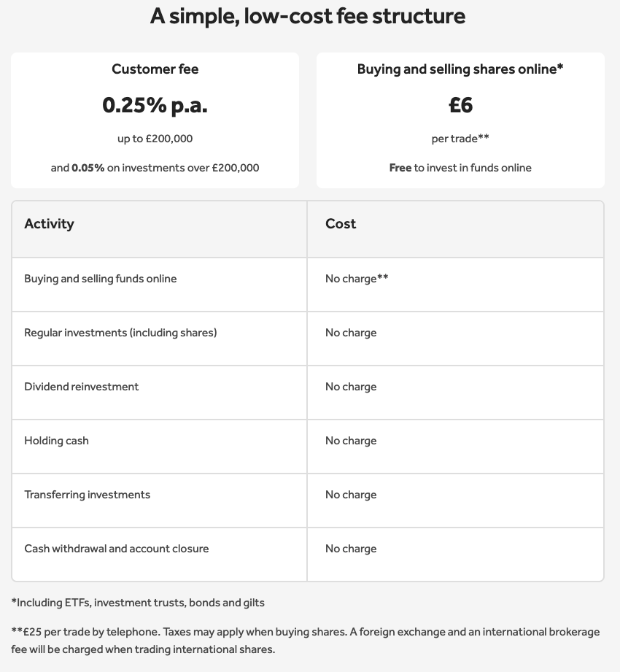Click the 'No charge**' cost cell
The image size is (620, 672).
(357, 279)
